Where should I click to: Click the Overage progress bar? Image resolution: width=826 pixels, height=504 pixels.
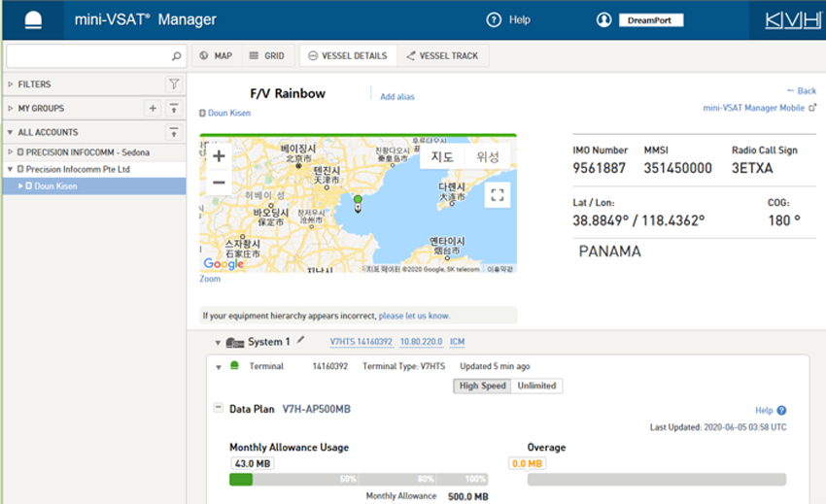(x=656, y=480)
